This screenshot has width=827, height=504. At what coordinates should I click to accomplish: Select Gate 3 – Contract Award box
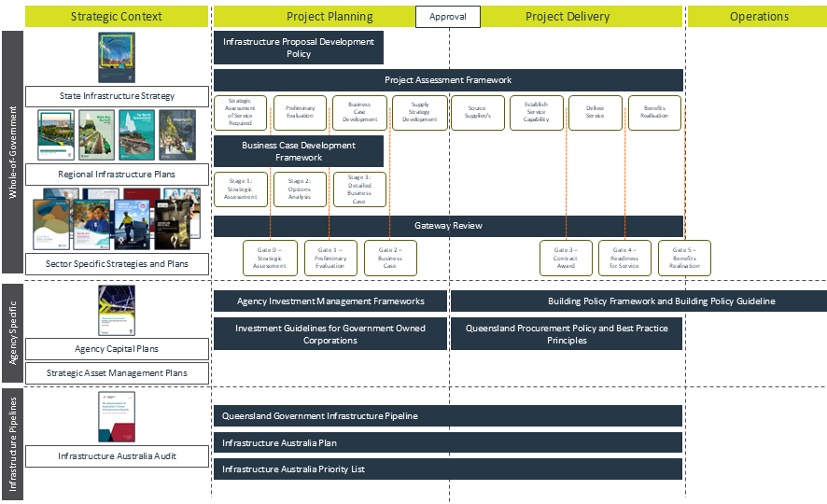pyautogui.click(x=566, y=259)
